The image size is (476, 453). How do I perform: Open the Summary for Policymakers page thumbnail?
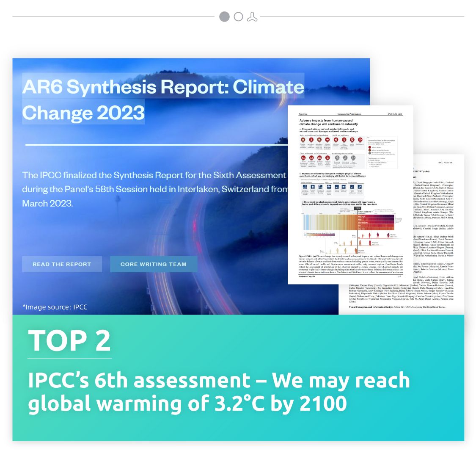pyautogui.click(x=350, y=195)
